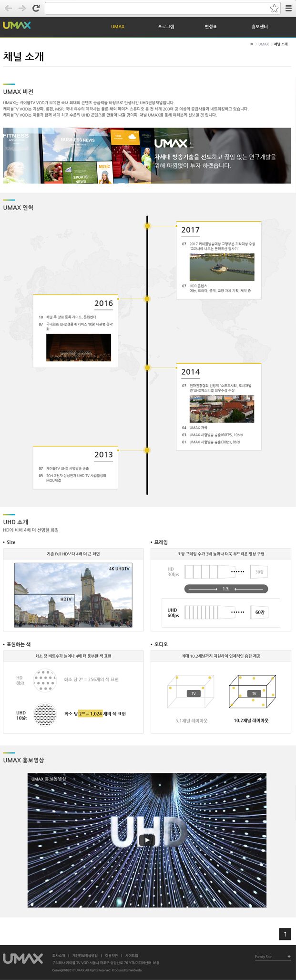Expand the Family Site dropdown
296x980 pixels.
pos(273,957)
